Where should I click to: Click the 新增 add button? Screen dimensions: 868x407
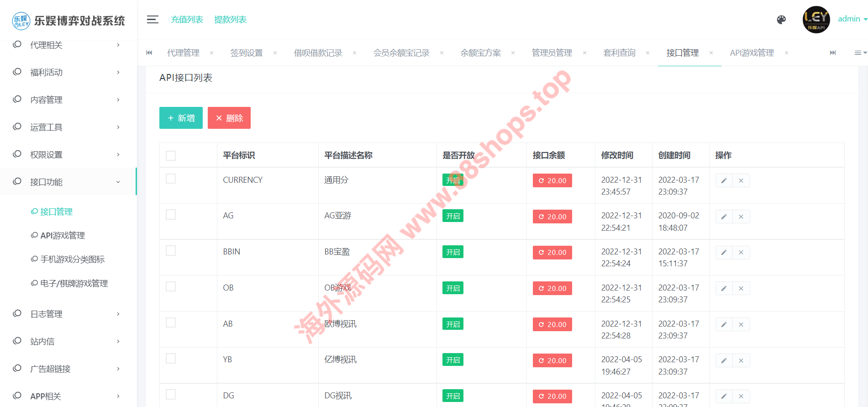click(x=181, y=118)
